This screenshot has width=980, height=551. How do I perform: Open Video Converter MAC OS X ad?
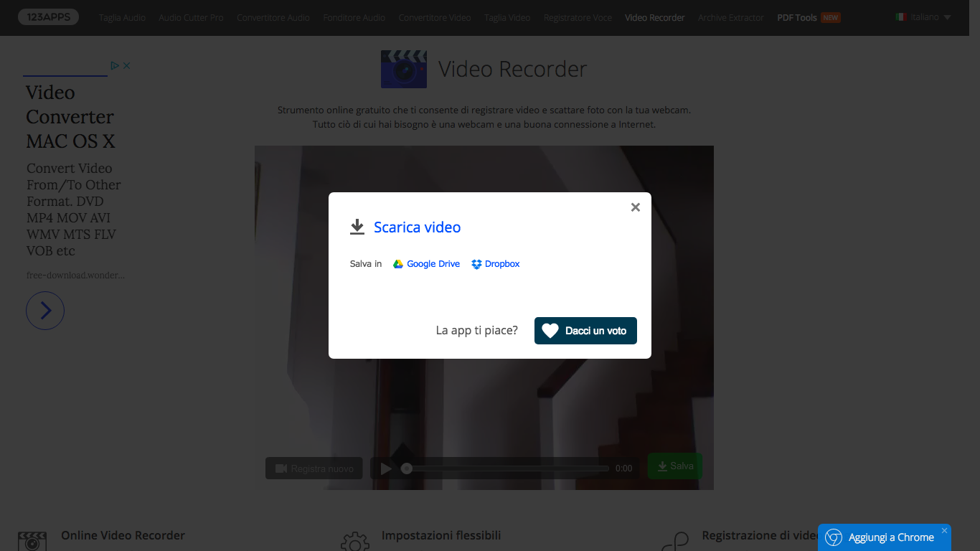click(x=70, y=117)
